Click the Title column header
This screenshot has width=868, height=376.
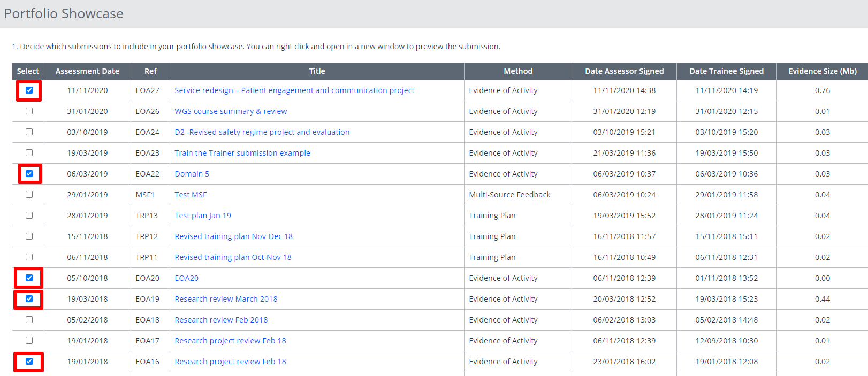(317, 71)
